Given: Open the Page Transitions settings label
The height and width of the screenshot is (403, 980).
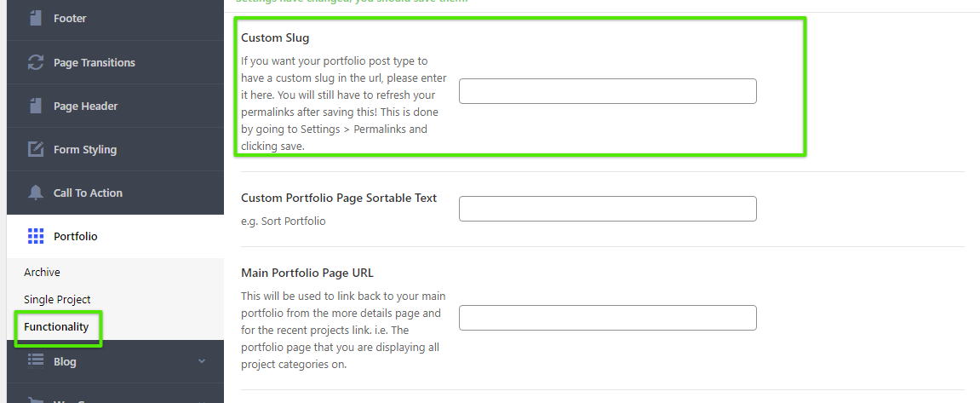Looking at the screenshot, I should [x=94, y=62].
